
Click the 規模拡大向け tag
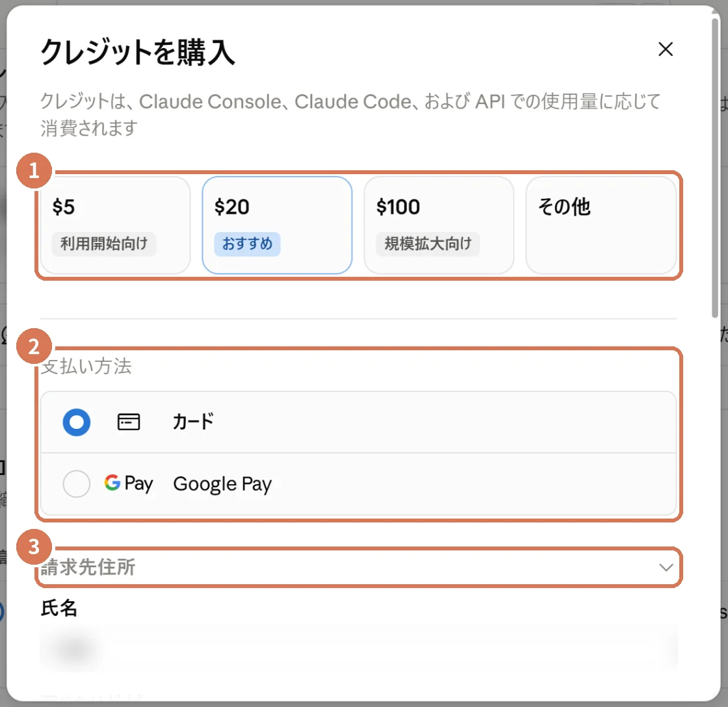pos(428,244)
